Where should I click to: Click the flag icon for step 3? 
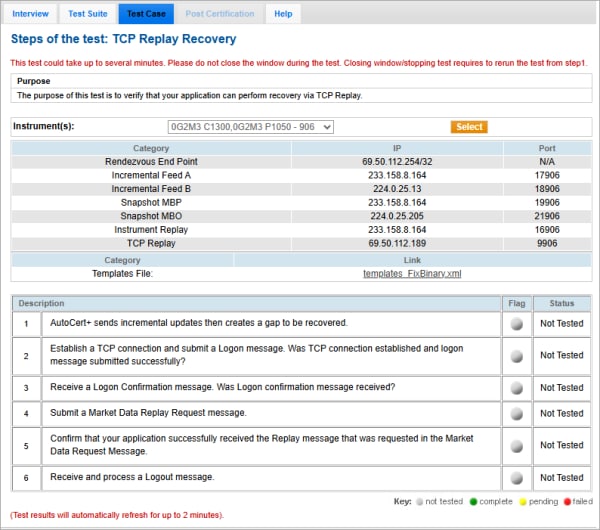coord(516,388)
